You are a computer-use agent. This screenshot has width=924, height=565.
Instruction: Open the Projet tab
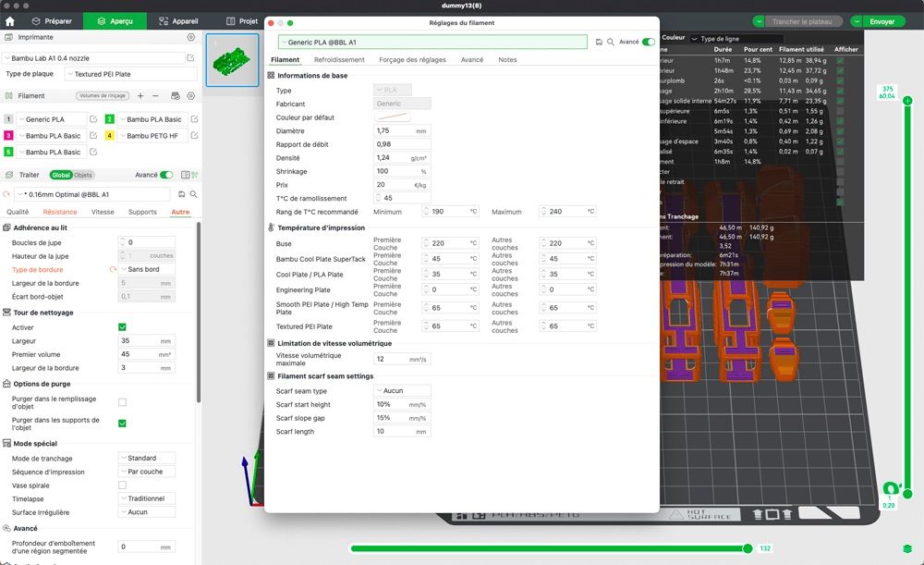coord(242,21)
